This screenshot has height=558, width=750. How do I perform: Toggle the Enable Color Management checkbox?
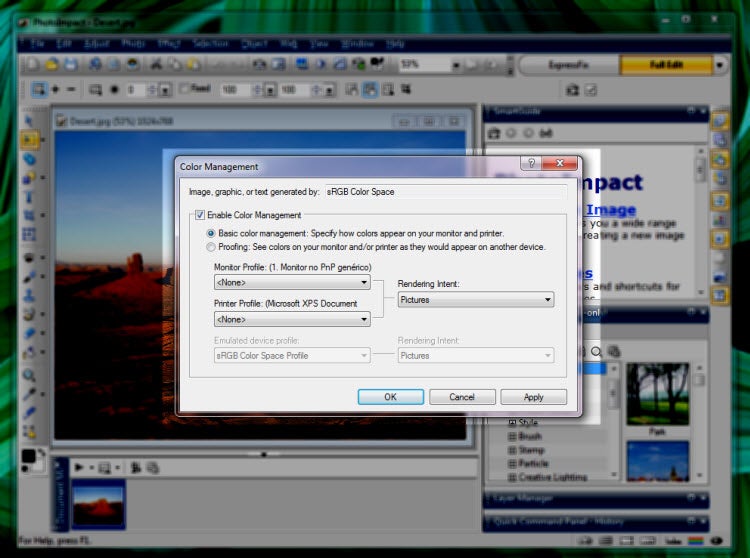[x=200, y=215]
